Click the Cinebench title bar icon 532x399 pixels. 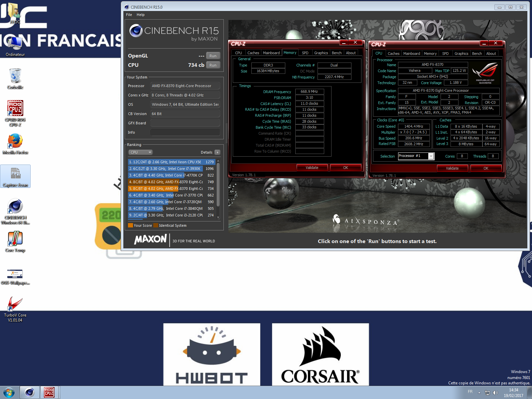coord(127,7)
